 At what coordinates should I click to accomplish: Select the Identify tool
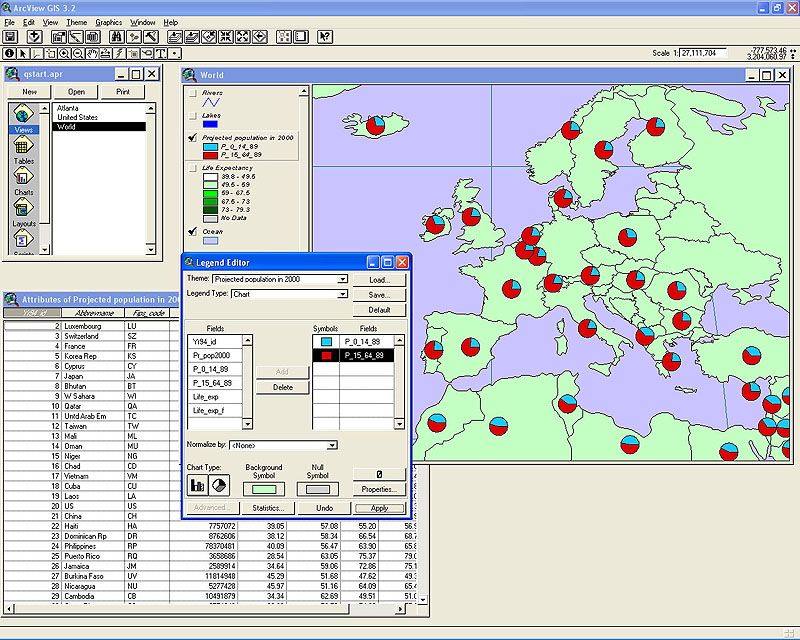tap(10, 53)
